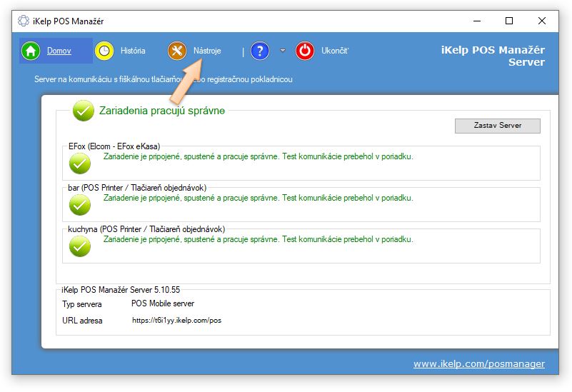Open the www.ikelp.com/posmanager link

pyautogui.click(x=478, y=363)
